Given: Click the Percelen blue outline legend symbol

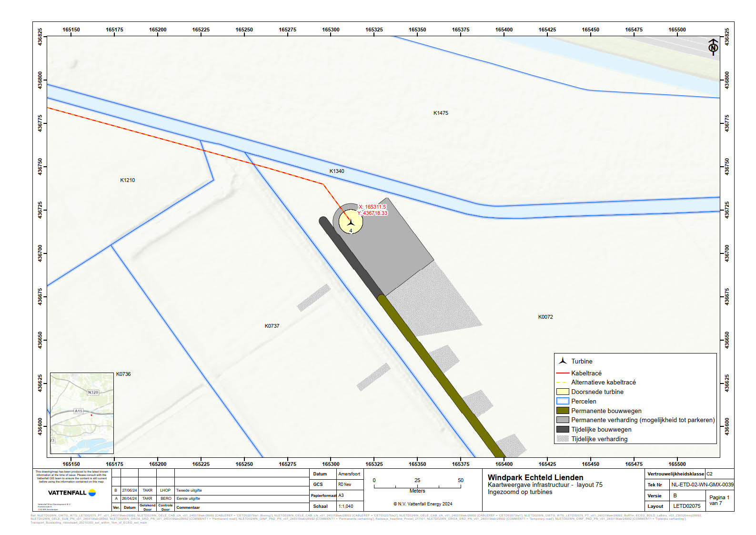Looking at the screenshot, I should pos(563,401).
